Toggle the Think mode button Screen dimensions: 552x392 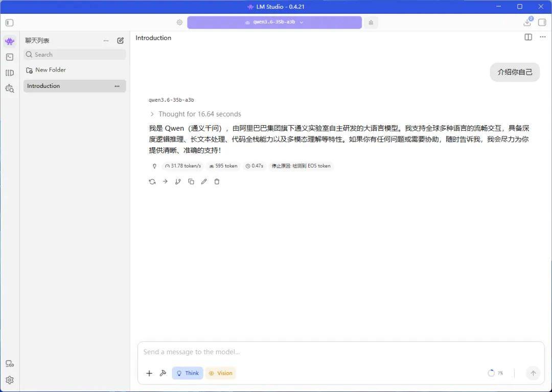188,373
